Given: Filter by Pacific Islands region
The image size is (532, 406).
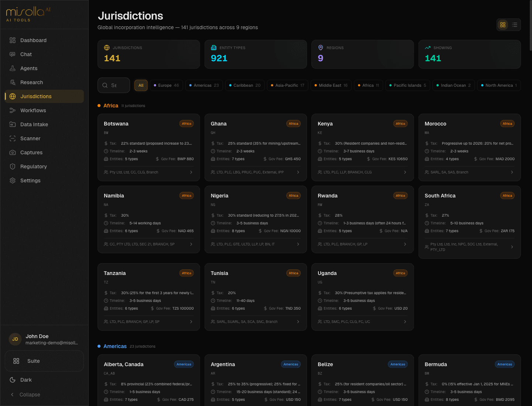Looking at the screenshot, I should [x=407, y=85].
